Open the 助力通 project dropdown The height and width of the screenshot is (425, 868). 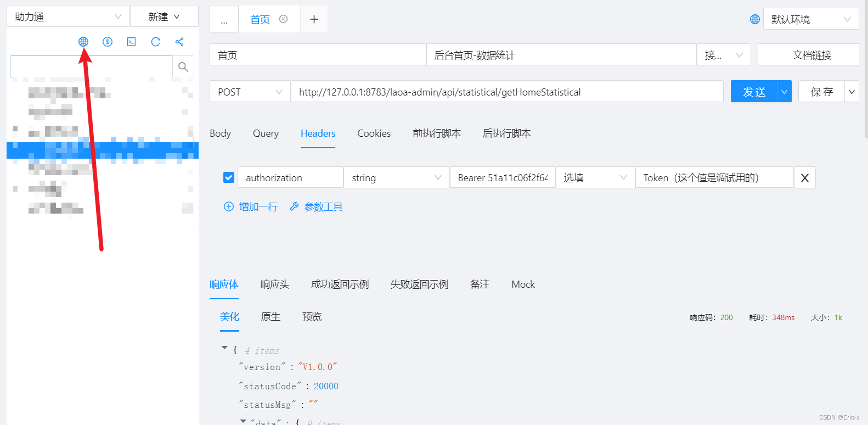tap(68, 16)
